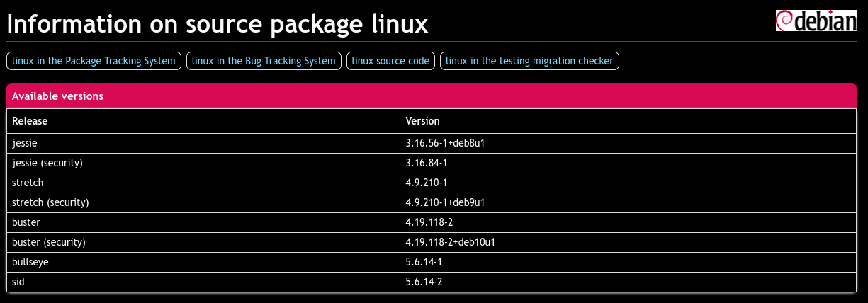The height and width of the screenshot is (303, 868).
Task: Select the sid release cell
Action: coord(203,282)
